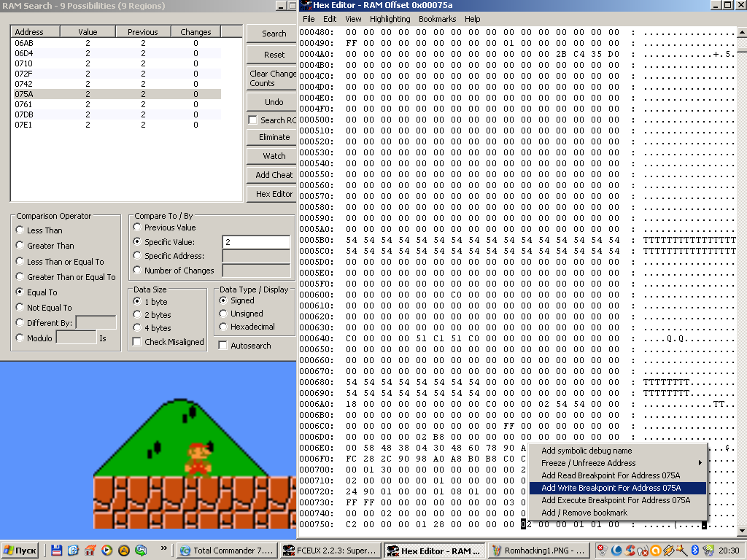Select Less Than or Equal To operator

coord(20,261)
